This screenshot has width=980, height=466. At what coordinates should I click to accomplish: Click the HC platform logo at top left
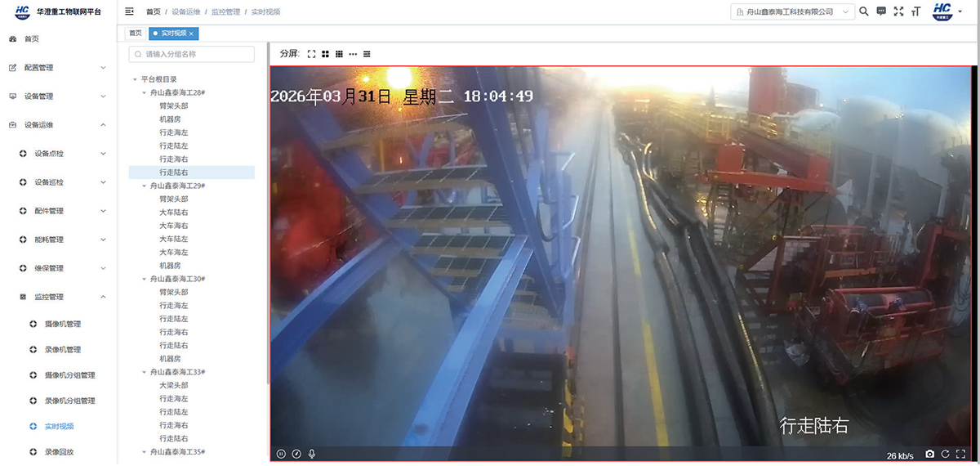click(x=23, y=11)
